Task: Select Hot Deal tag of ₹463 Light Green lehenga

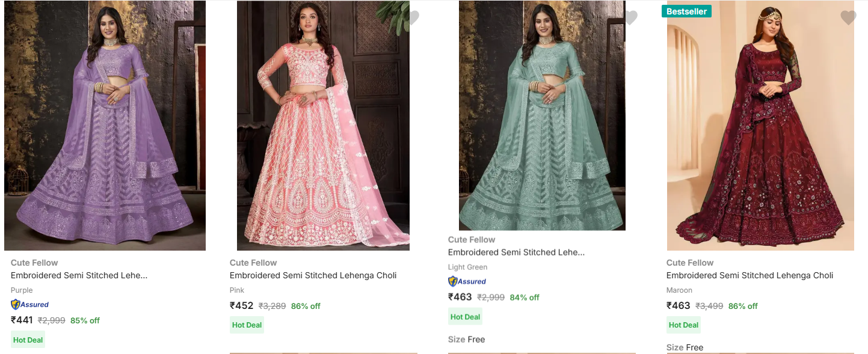Action: click(465, 317)
